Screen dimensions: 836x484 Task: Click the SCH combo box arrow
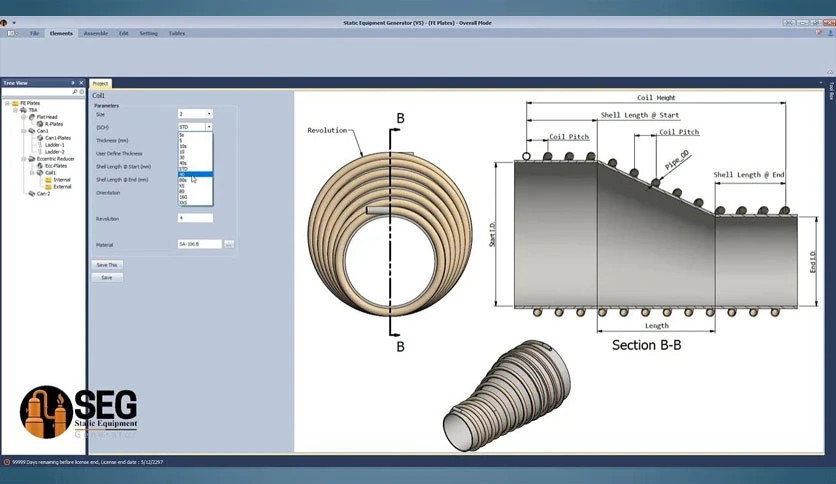click(x=209, y=127)
